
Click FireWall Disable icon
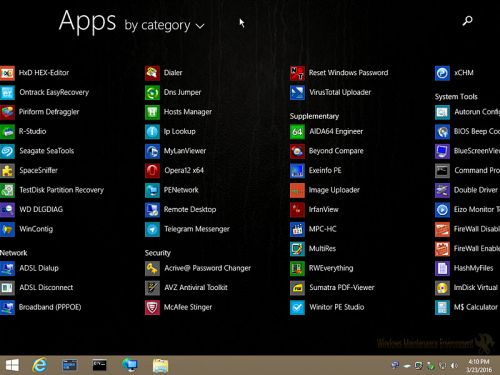coord(442,229)
